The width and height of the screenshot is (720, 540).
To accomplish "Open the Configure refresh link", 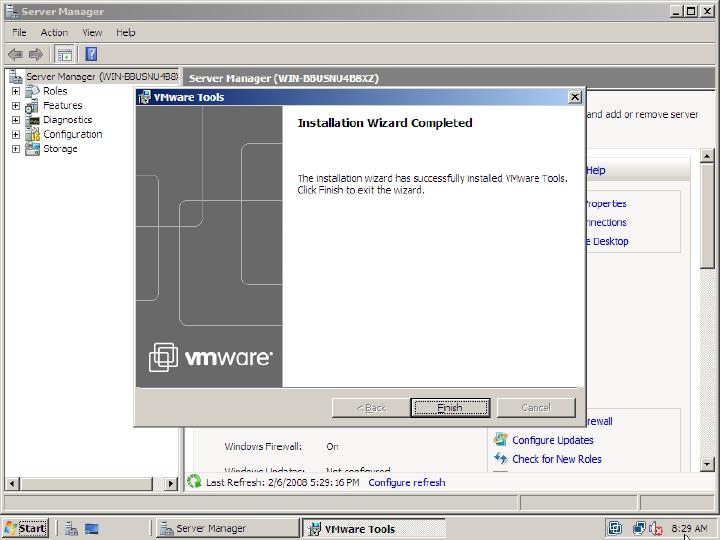I will [x=406, y=483].
